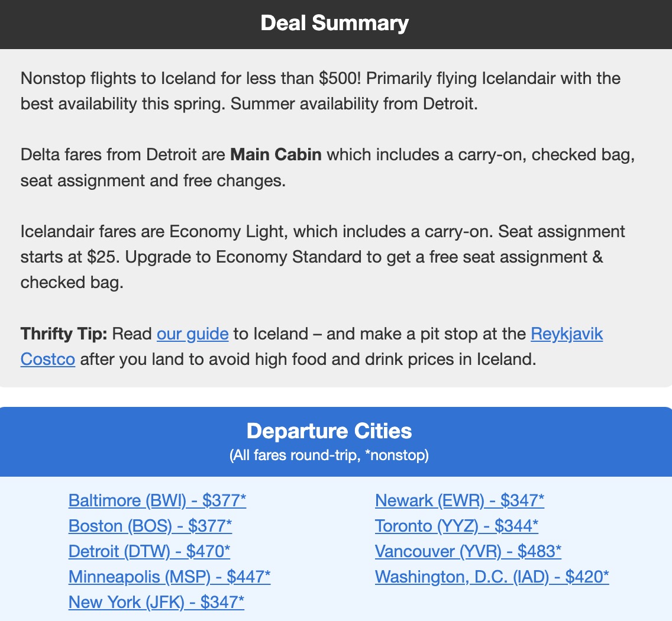Click the Deal Summary header
Screen dimensions: 672x621
pyautogui.click(x=335, y=24)
